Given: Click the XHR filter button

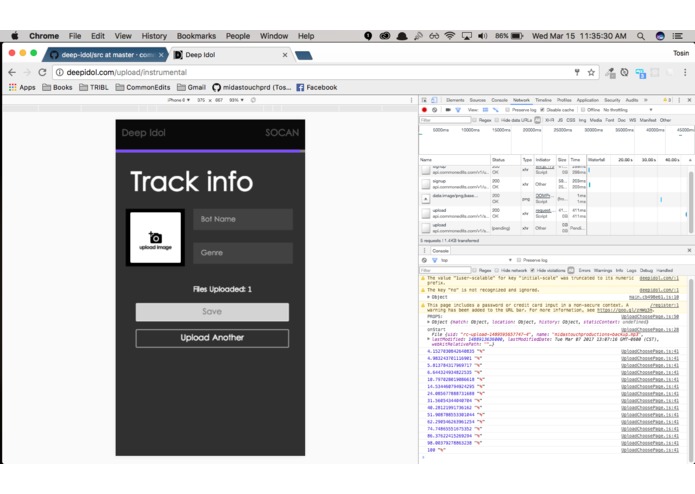Looking at the screenshot, I should pos(549,120).
